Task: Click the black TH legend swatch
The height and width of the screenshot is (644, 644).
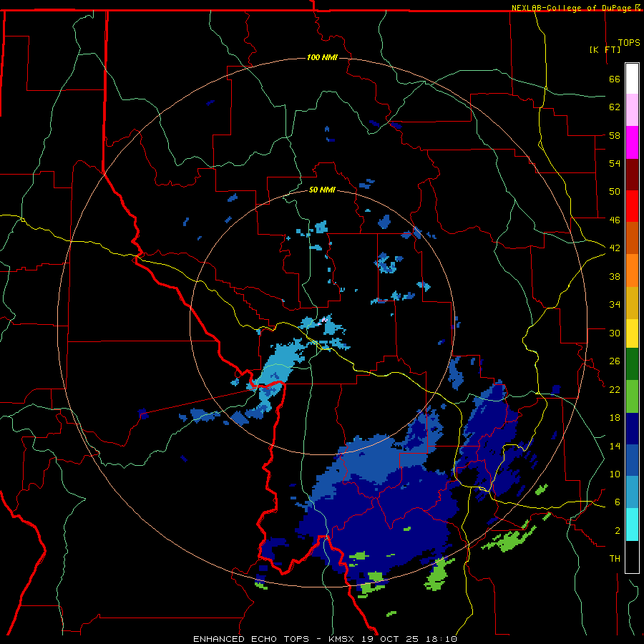Action: pos(632,557)
